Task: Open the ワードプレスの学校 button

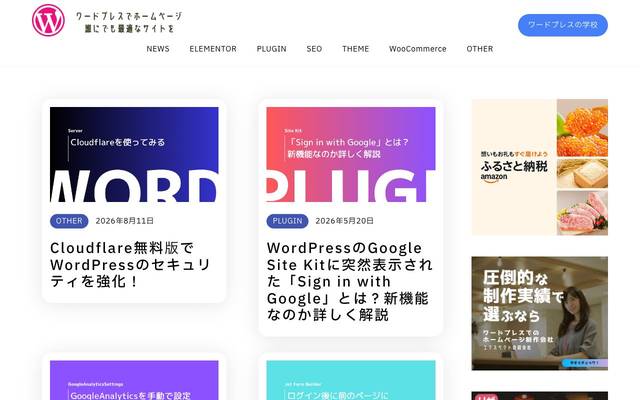Action: (x=563, y=25)
